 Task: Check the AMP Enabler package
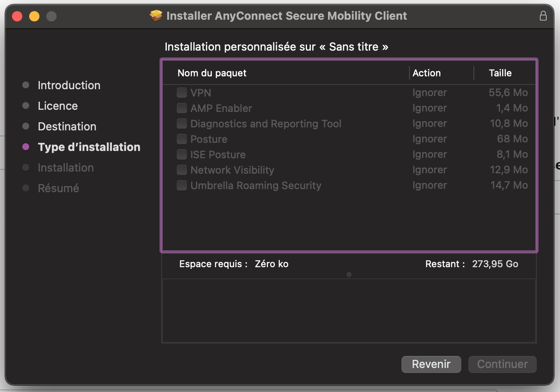(182, 108)
